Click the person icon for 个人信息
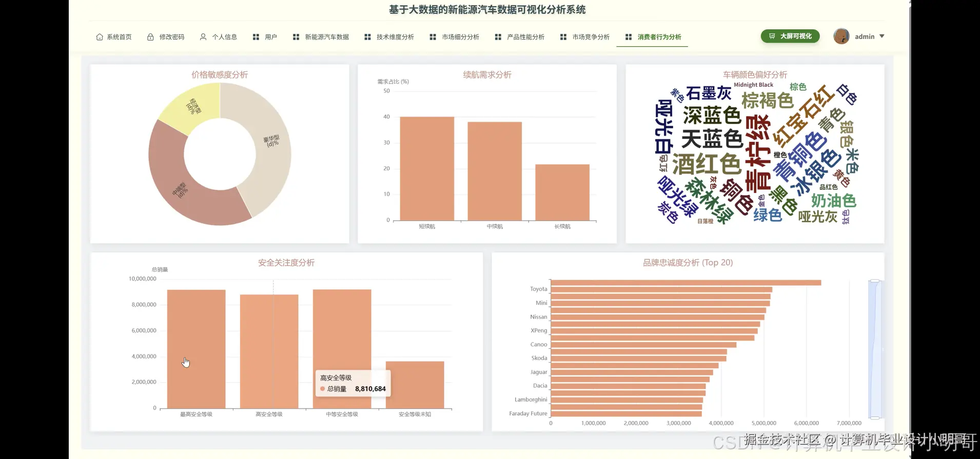This screenshot has width=980, height=459. tap(203, 37)
